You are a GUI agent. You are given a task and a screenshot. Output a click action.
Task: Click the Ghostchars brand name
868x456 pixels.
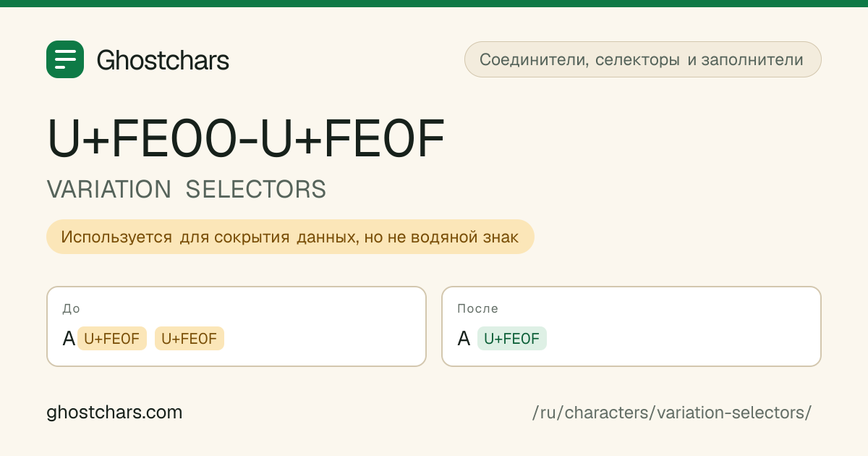163,60
